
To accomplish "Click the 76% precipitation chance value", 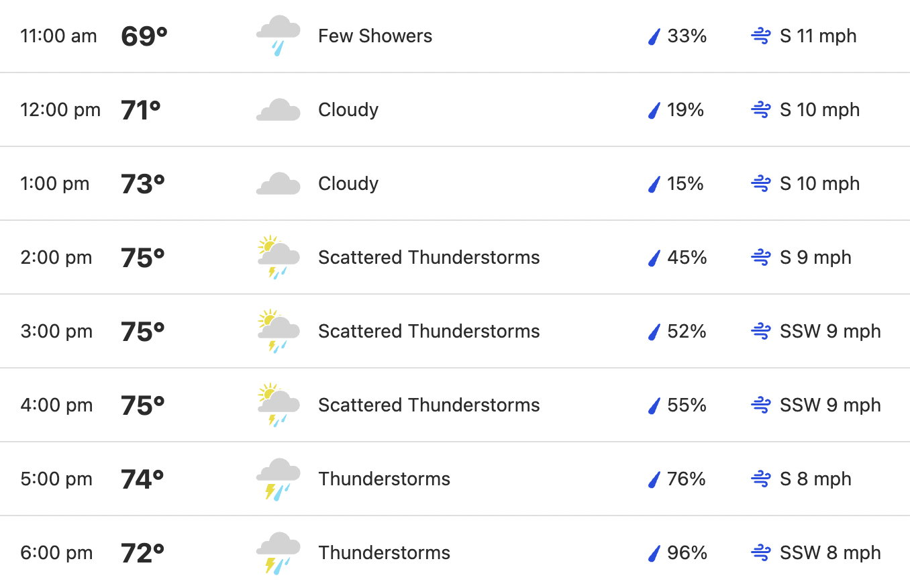I will 687,479.
